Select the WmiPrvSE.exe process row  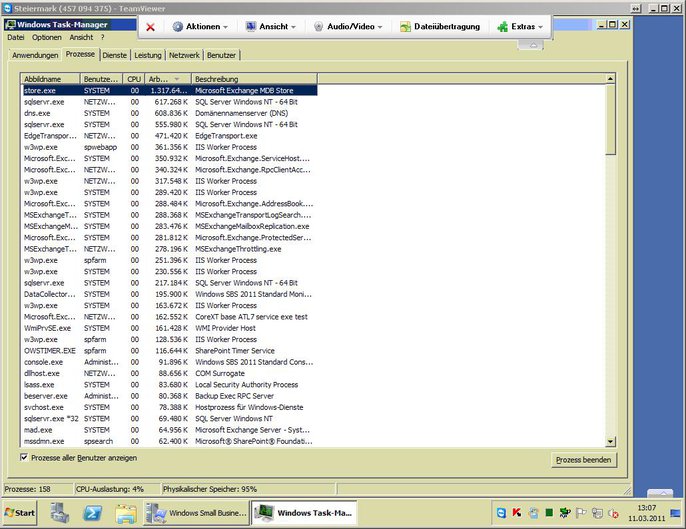coord(170,328)
